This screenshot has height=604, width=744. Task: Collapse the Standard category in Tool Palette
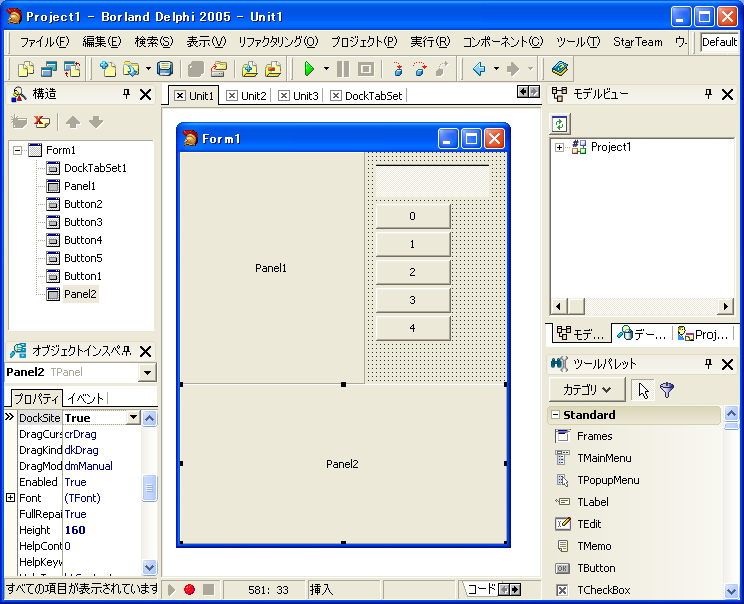[555, 415]
